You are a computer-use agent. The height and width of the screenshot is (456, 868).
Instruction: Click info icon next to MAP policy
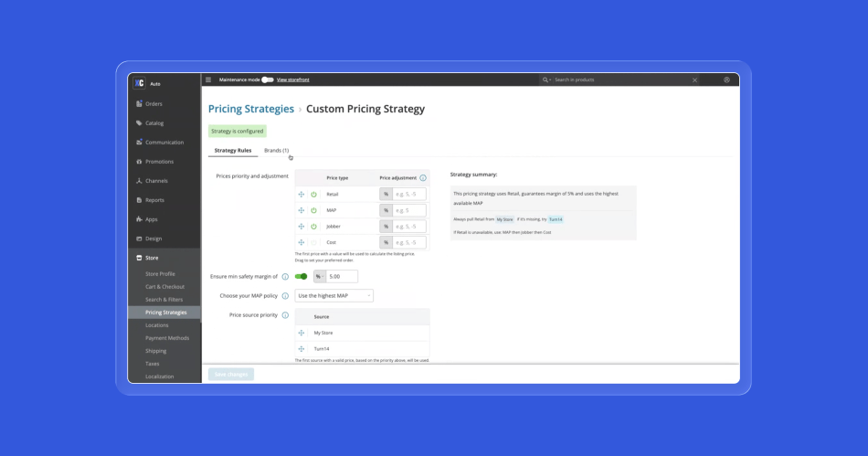point(285,296)
